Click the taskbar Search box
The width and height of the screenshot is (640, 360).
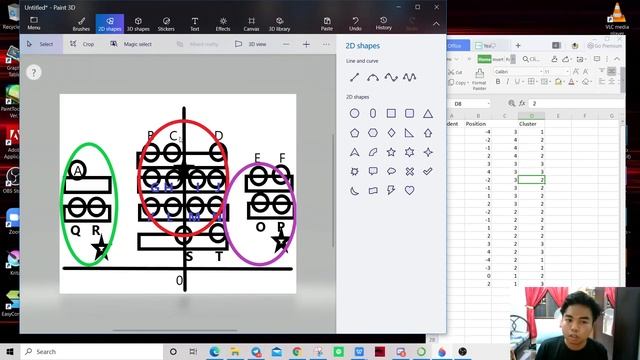92,351
